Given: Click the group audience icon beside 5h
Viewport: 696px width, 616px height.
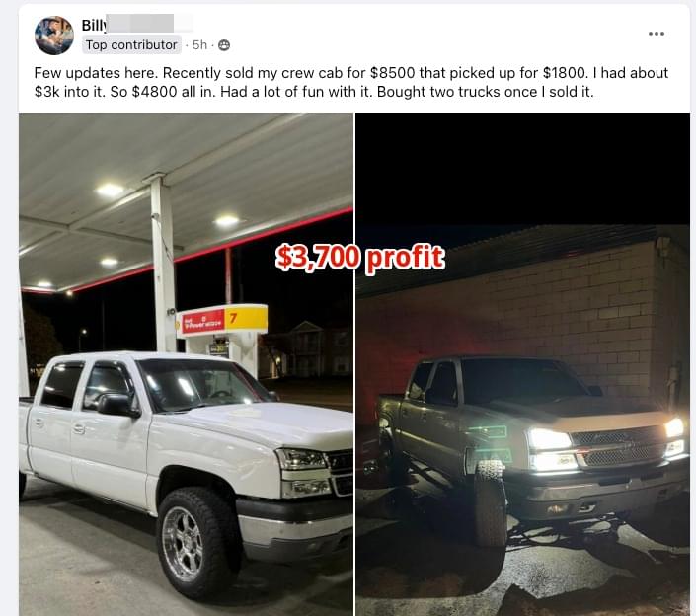Looking at the screenshot, I should click(224, 45).
